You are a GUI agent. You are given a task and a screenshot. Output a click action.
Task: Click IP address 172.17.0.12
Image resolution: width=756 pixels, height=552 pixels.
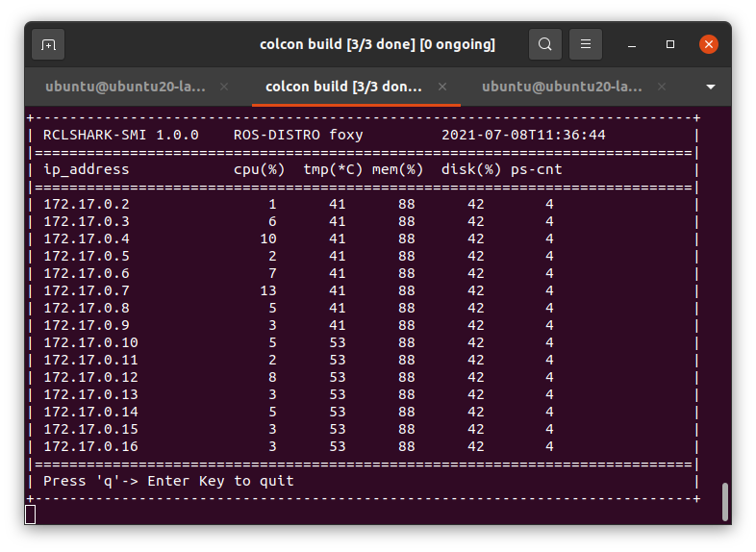[x=90, y=378]
